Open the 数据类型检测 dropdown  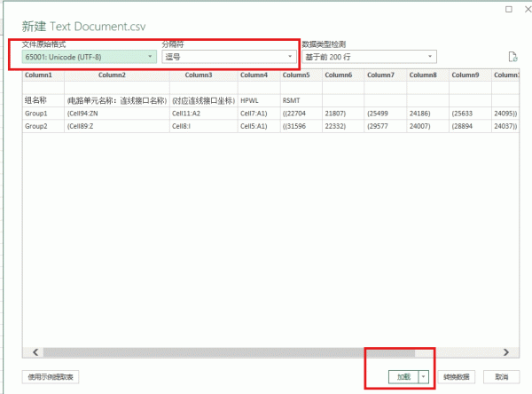(368, 56)
